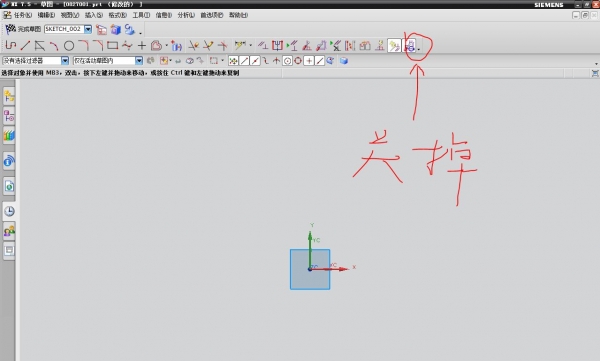Open the 插入(S) menu

point(94,15)
